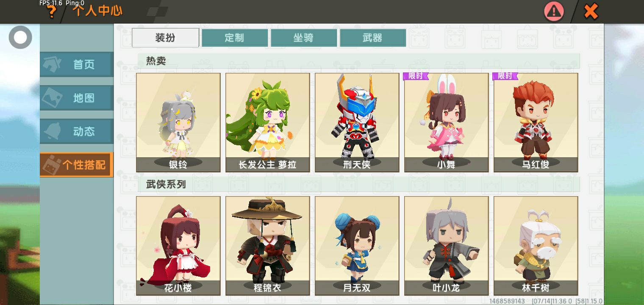The height and width of the screenshot is (305, 644).
Task: Select the 长发公主 萝拉 skin
Action: [268, 122]
